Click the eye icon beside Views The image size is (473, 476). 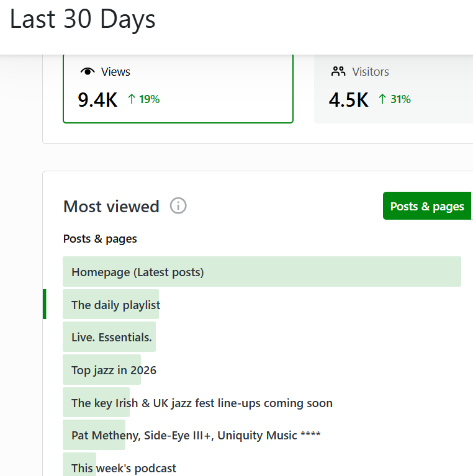pos(88,72)
